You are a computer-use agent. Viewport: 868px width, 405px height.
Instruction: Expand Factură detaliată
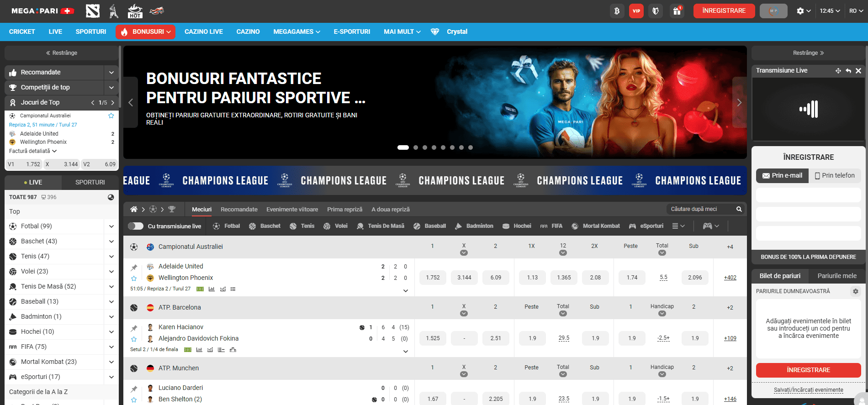pos(33,151)
